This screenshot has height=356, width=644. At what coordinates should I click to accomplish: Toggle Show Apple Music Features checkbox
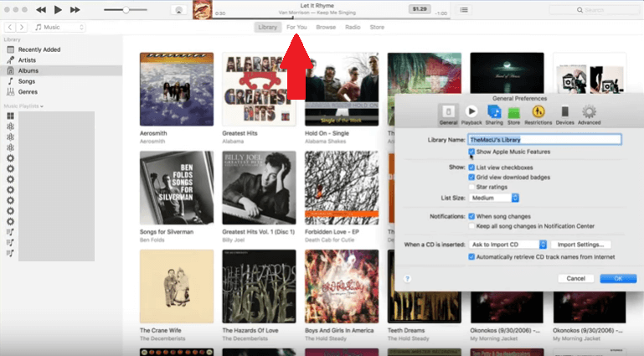pyautogui.click(x=471, y=152)
